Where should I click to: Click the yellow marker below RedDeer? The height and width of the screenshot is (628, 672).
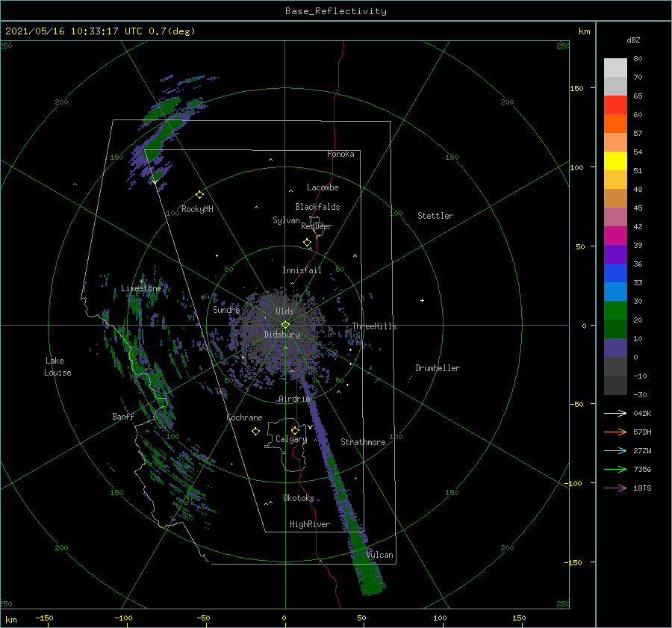coord(307,243)
